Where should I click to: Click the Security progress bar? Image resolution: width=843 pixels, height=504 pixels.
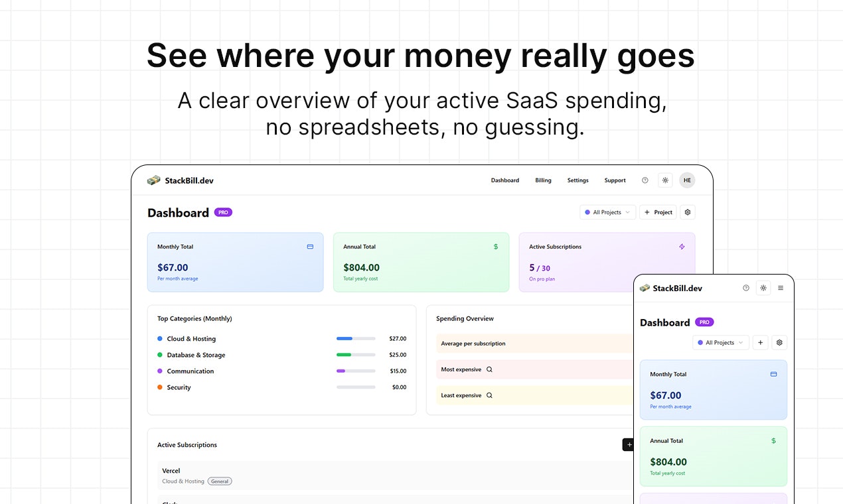point(356,387)
